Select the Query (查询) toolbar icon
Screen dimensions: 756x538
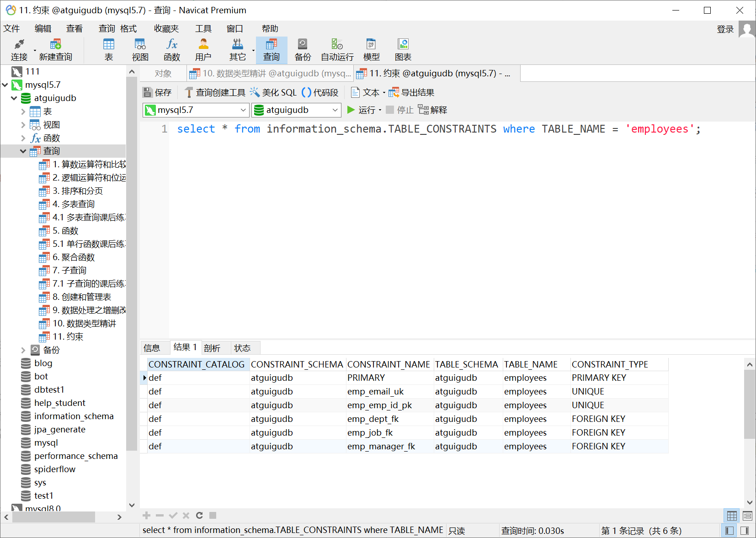pos(272,50)
